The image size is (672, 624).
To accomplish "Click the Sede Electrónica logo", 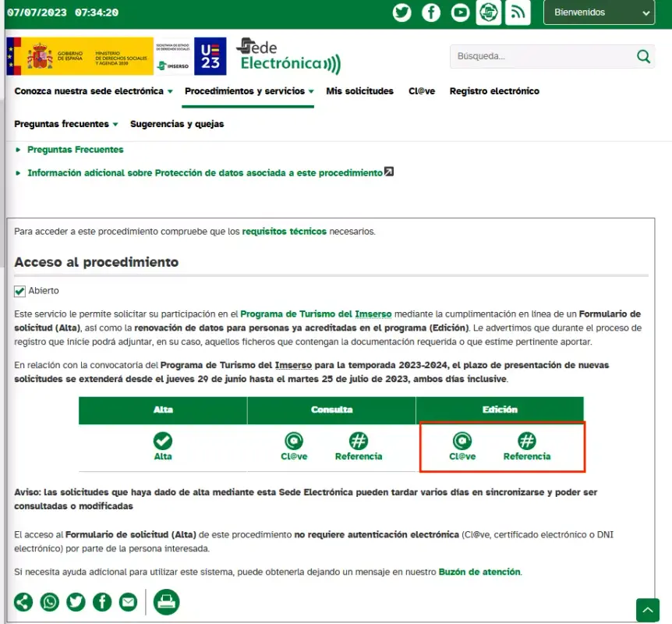I will 288,56.
